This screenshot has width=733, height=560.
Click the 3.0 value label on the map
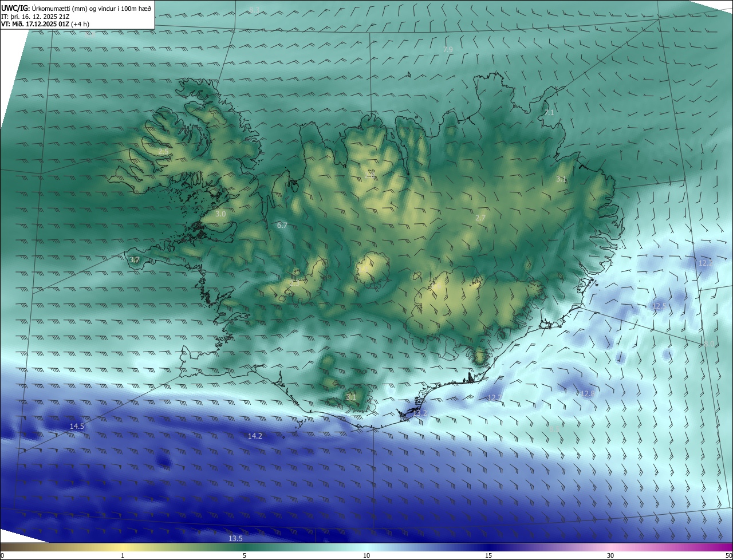coord(220,214)
